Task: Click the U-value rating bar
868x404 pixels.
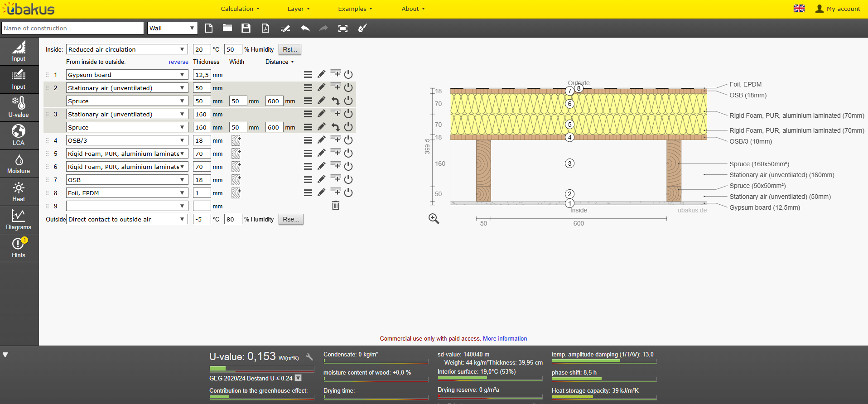Action: coord(262,368)
